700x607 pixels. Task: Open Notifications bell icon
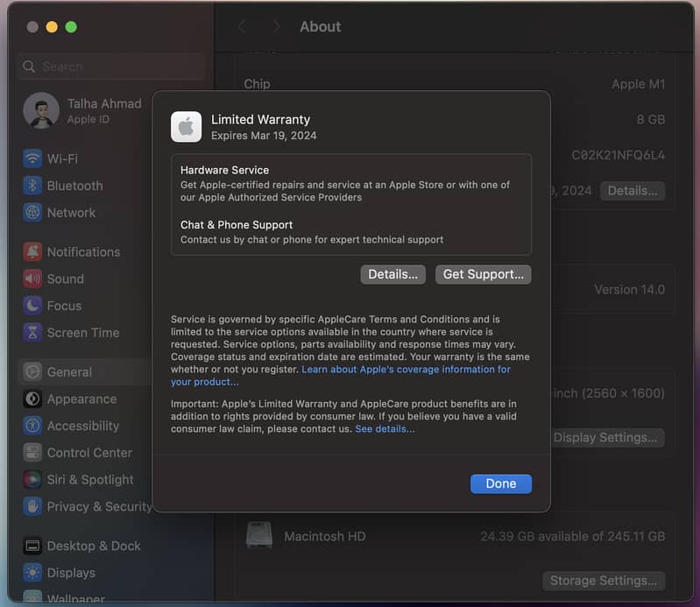tap(32, 252)
